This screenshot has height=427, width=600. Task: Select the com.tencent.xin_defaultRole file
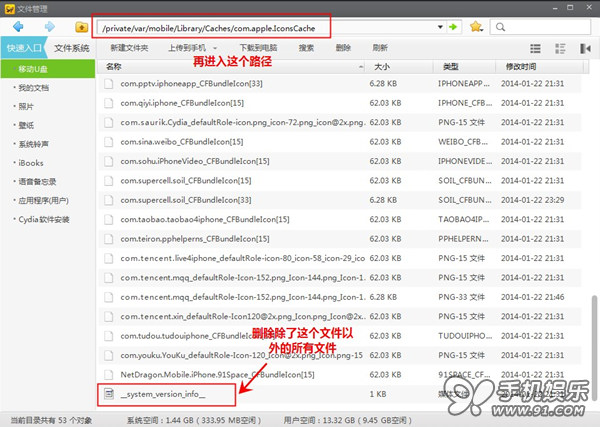click(x=340, y=316)
